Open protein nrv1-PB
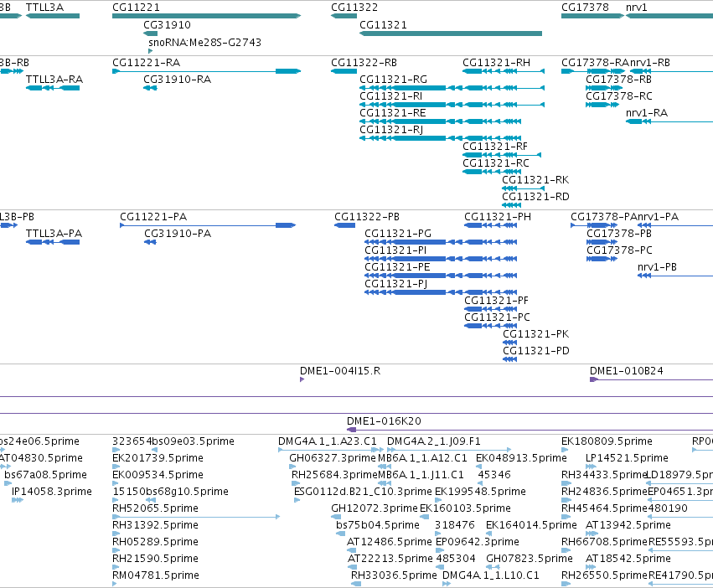The image size is (713, 588). [x=657, y=267]
